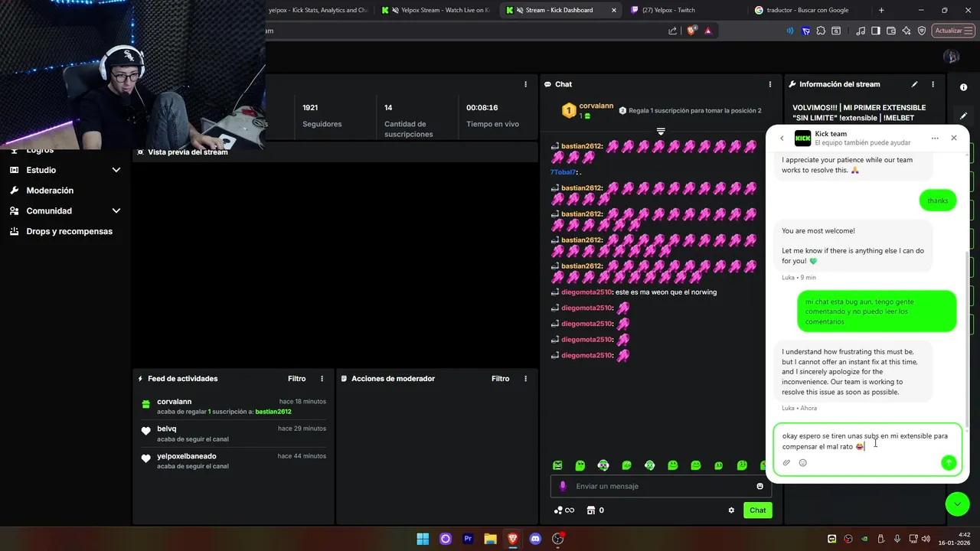
Task: Click the Actualizar browser update button
Action: pos(954,31)
